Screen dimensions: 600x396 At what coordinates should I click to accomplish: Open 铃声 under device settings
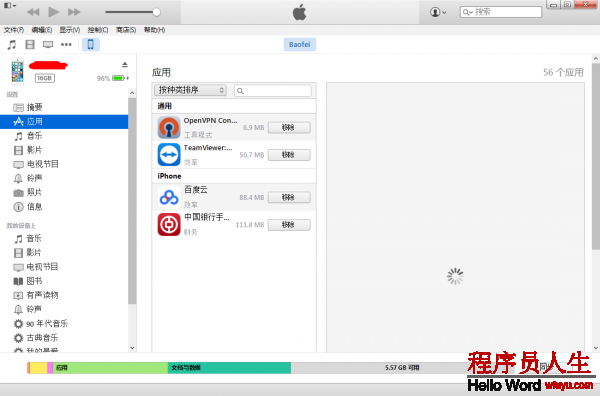pos(64,178)
